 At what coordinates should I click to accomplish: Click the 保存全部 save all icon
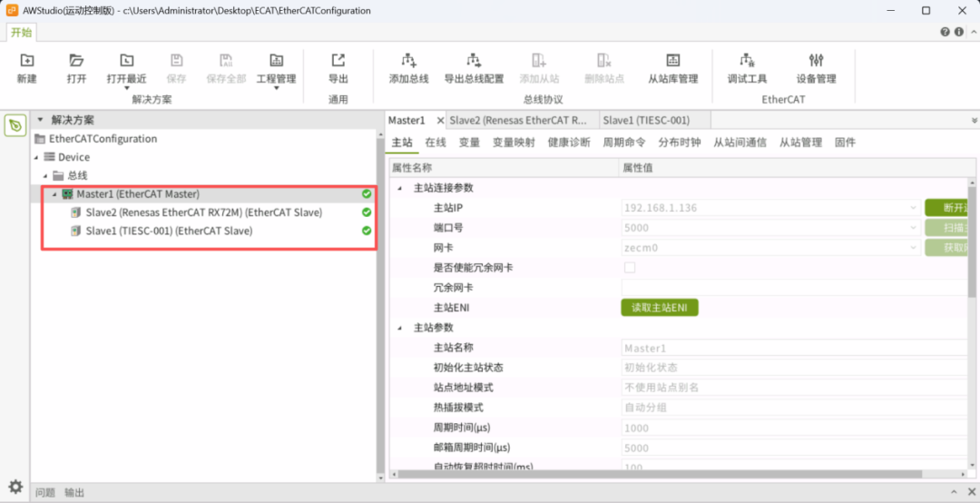pyautogui.click(x=226, y=60)
